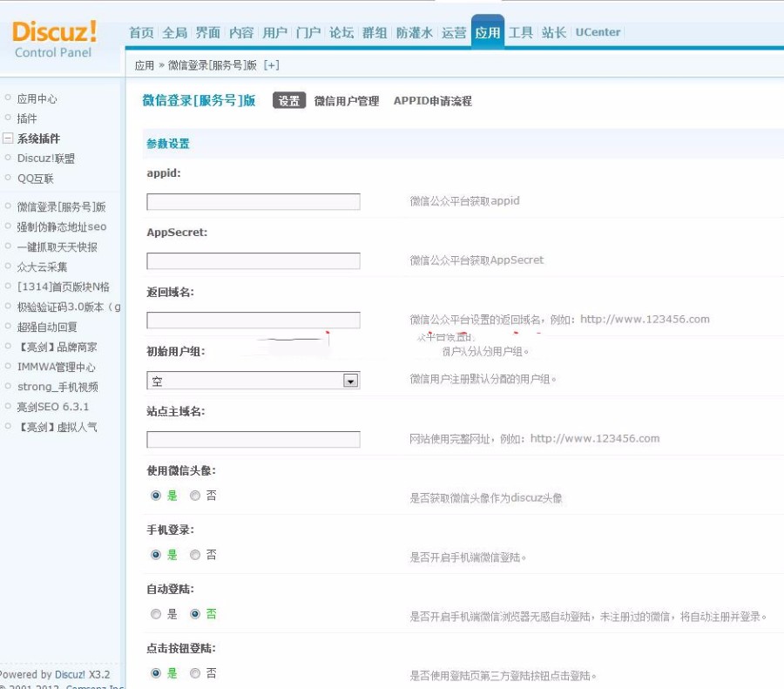The width and height of the screenshot is (784, 689).
Task: Open the 全局 top menu
Action: pyautogui.click(x=174, y=32)
